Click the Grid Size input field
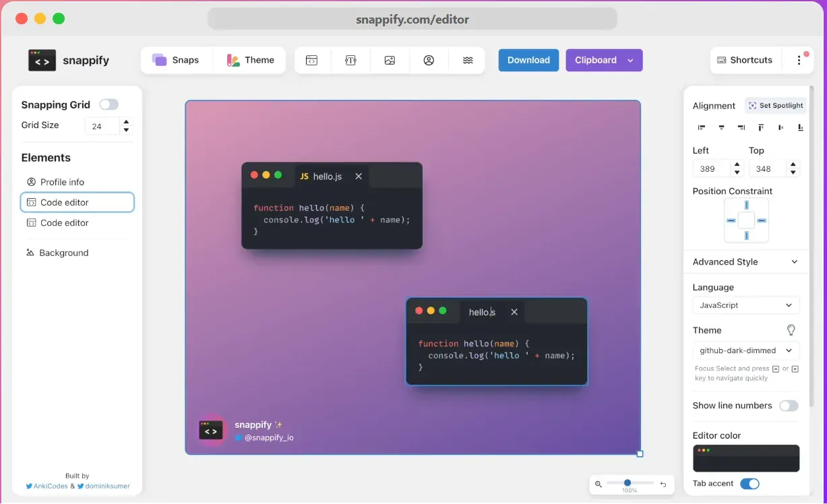Screen dimensions: 827x504 (x=102, y=126)
